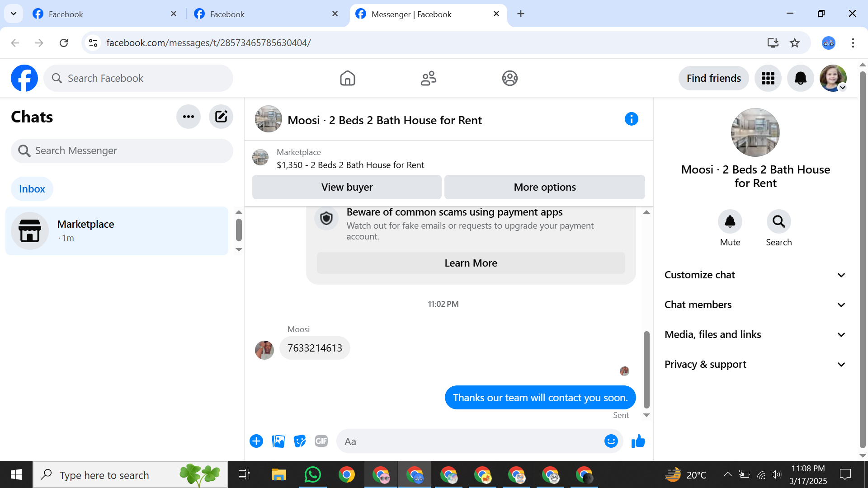
Task: Click the Find friends button
Action: [713, 78]
